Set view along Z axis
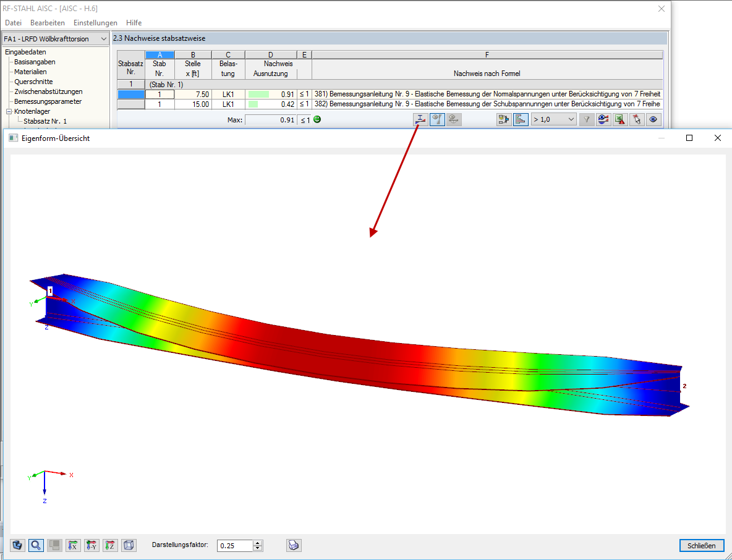 click(x=110, y=545)
